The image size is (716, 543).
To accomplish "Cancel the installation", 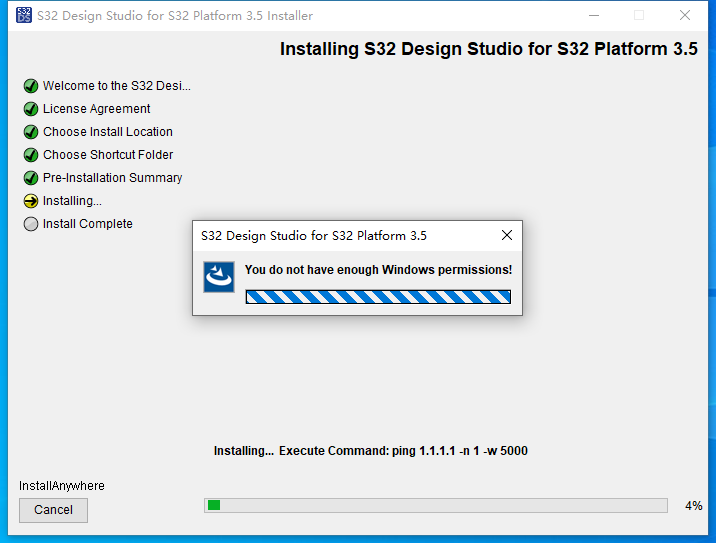I will coord(53,510).
